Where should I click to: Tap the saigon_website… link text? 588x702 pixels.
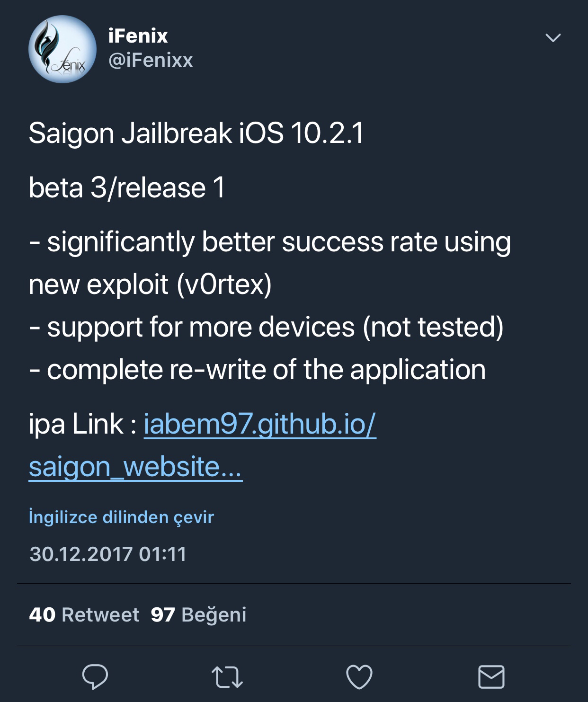pyautogui.click(x=135, y=467)
